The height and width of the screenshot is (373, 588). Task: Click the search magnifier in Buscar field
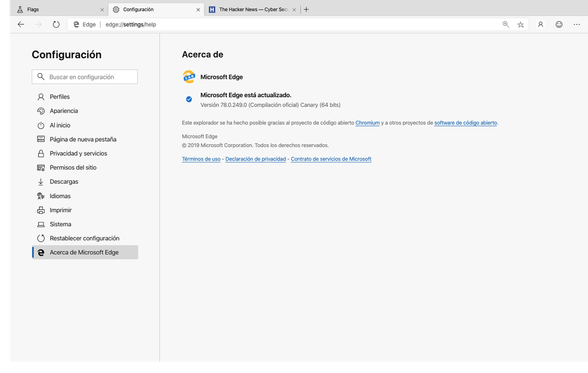click(41, 77)
